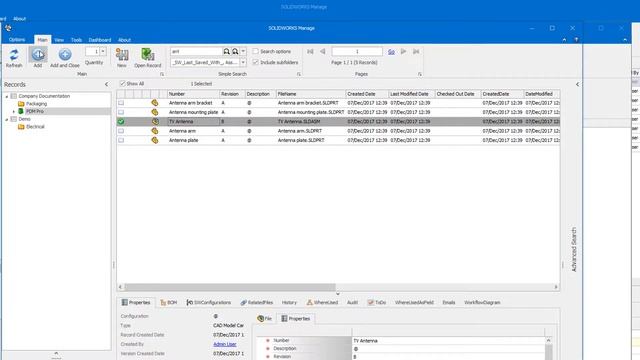
Task: Jump to last page of records
Action: (416, 51)
